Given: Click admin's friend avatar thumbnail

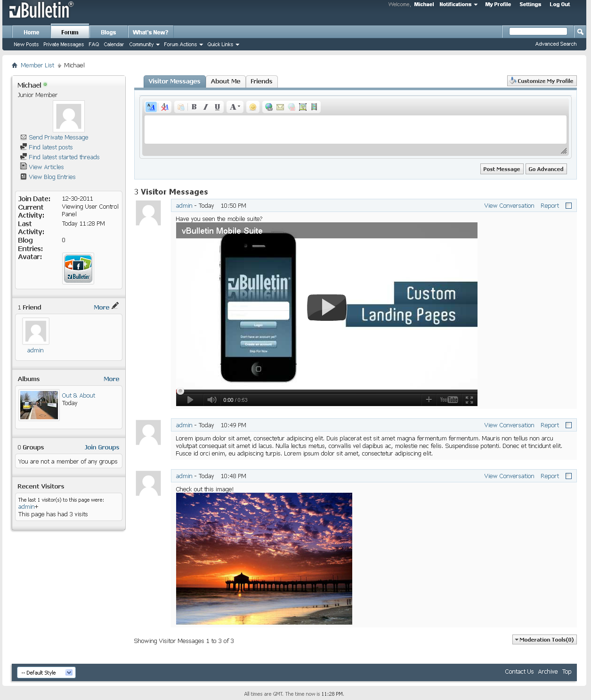Looking at the screenshot, I should (x=36, y=332).
